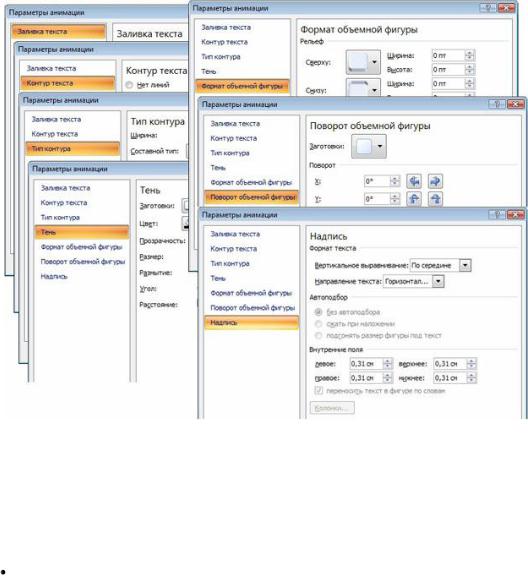Open Тень tab in the Поворот объемной фигуры window

(218, 168)
